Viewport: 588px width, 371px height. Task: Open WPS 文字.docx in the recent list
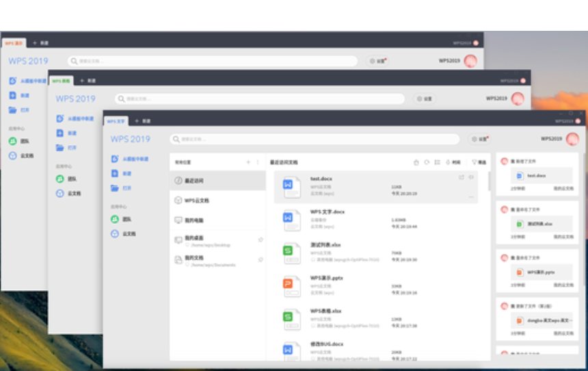pos(376,220)
